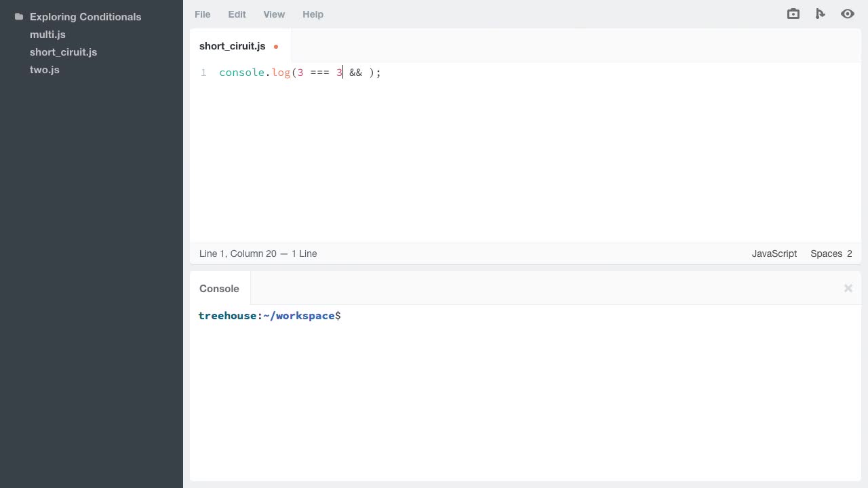Open multi.js from the sidebar
868x488 pixels.
click(x=47, y=35)
